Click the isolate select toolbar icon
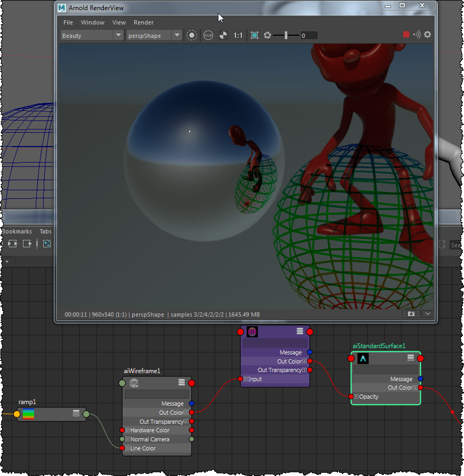This screenshot has height=476, width=464. [47, 244]
